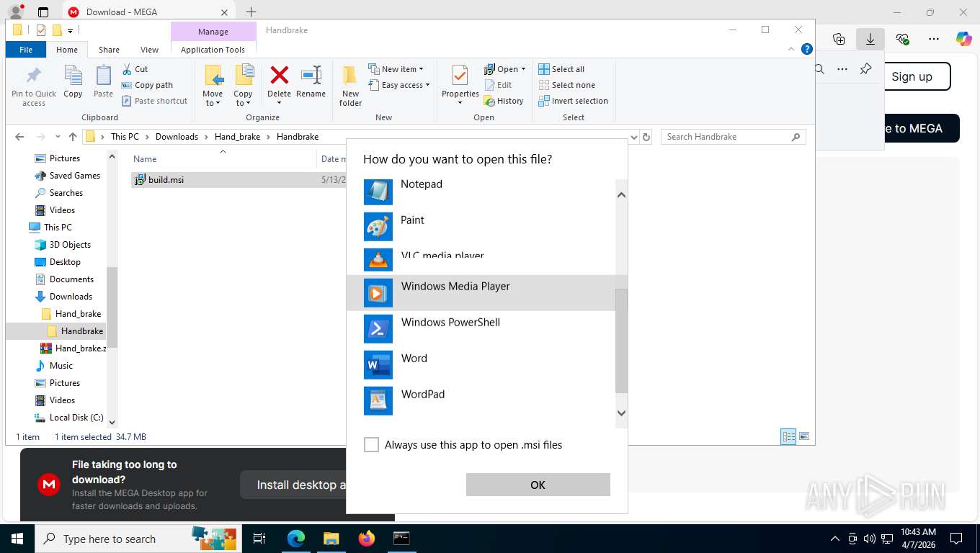Screen dimensions: 980x553
Task: Open Explorer help question mark icon
Action: tap(807, 50)
